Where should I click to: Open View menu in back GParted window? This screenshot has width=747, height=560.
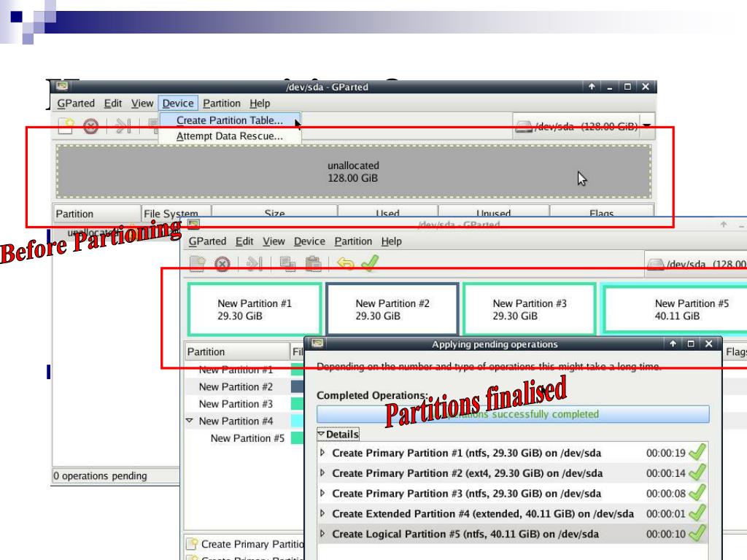pyautogui.click(x=142, y=104)
